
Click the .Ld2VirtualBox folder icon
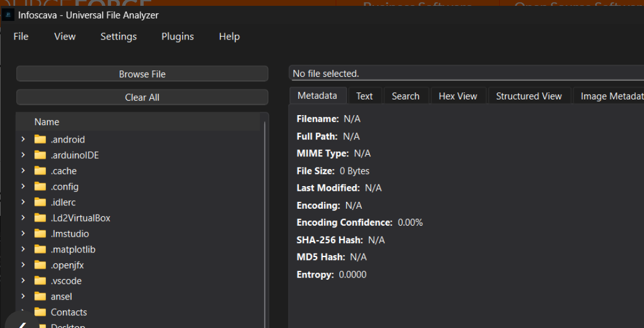click(x=40, y=218)
